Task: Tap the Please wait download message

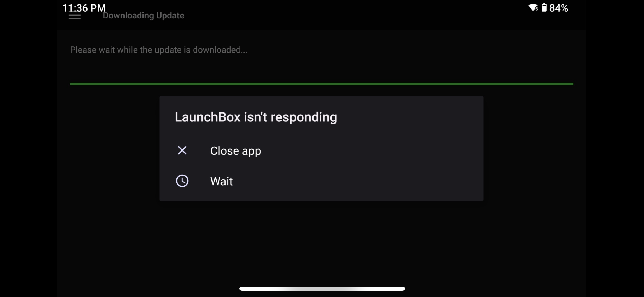Action: click(159, 50)
